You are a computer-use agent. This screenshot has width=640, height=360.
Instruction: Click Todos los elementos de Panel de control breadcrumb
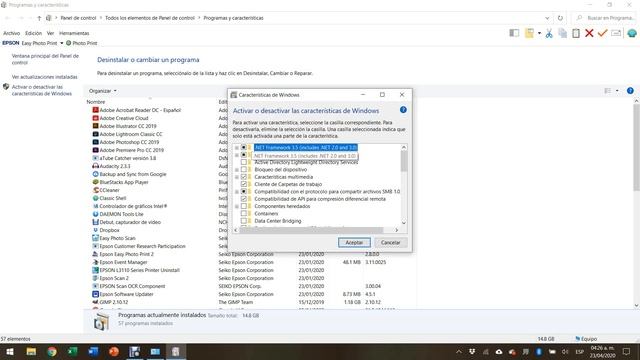pyautogui.click(x=150, y=18)
